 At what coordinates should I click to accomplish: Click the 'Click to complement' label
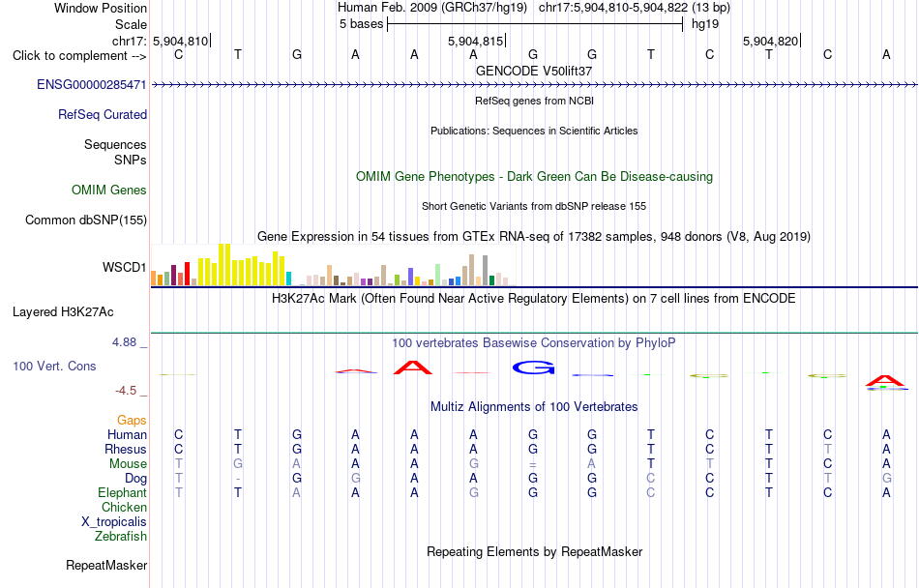79,56
